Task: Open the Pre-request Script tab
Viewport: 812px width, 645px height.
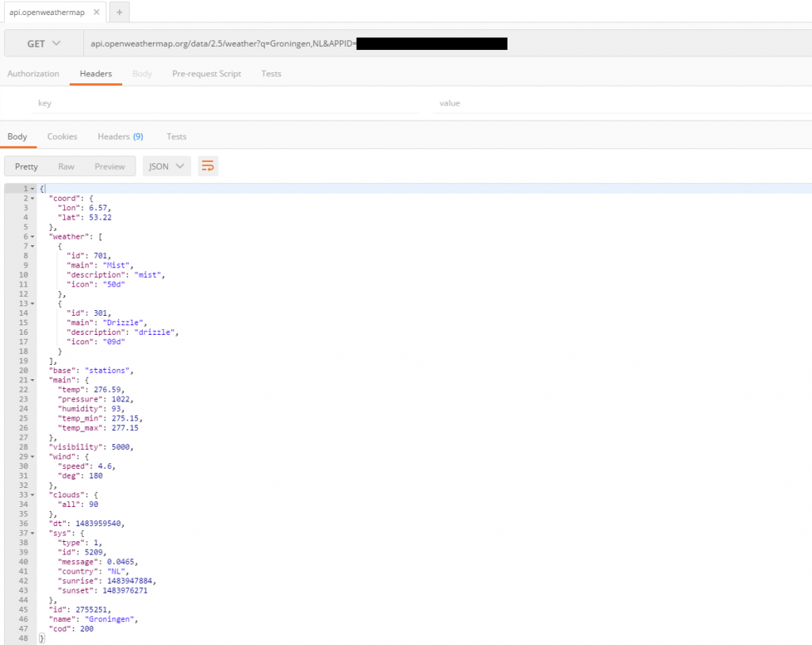Action: click(x=206, y=73)
